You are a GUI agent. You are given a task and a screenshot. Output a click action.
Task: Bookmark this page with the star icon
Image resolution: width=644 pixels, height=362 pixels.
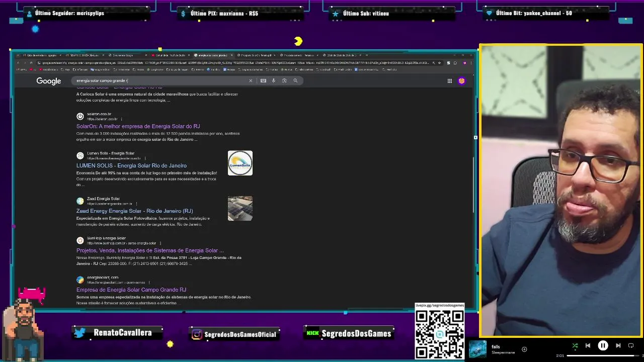coord(440,63)
